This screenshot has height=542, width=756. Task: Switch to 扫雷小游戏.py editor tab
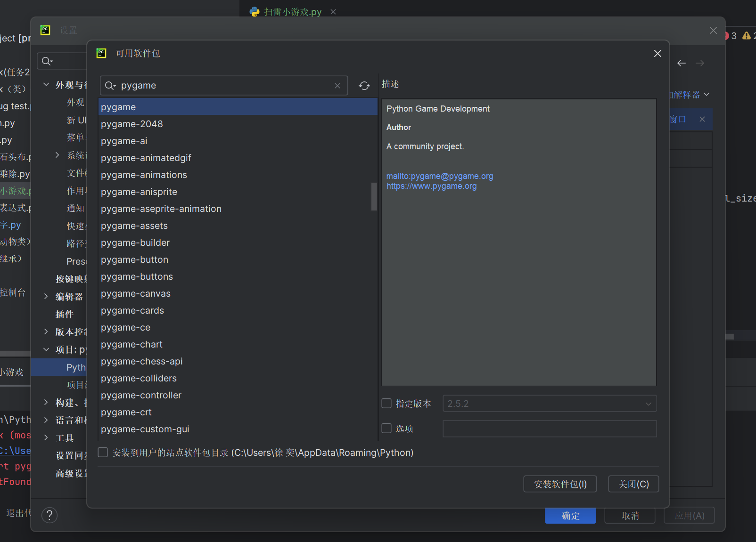(293, 12)
